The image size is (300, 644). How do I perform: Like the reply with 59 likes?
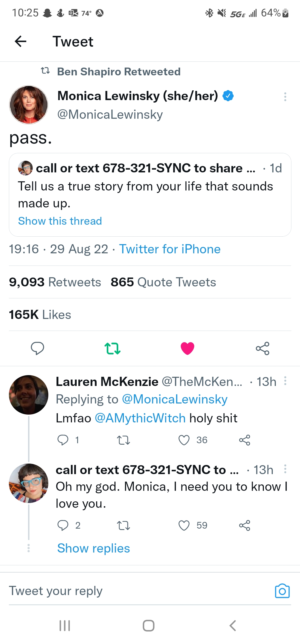coord(184,525)
